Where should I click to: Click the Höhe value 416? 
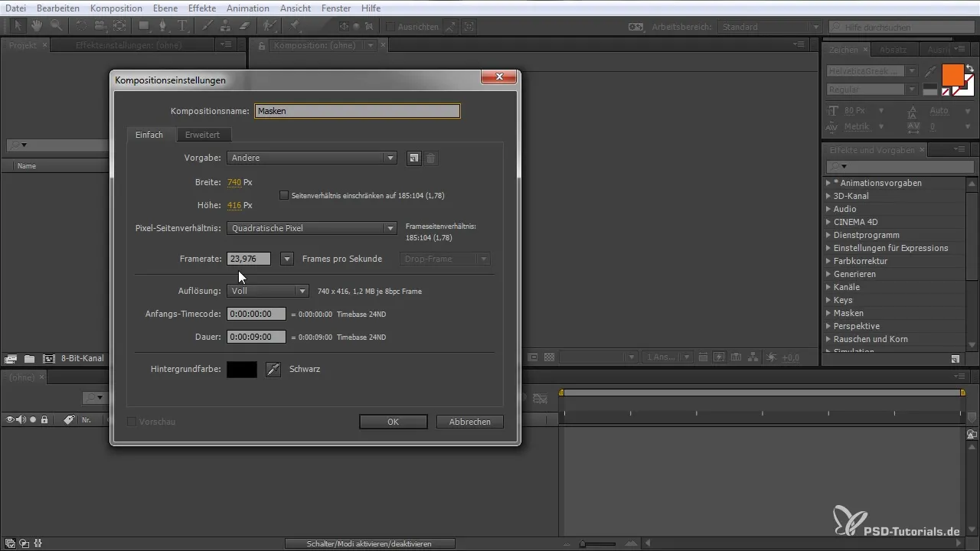(x=234, y=205)
